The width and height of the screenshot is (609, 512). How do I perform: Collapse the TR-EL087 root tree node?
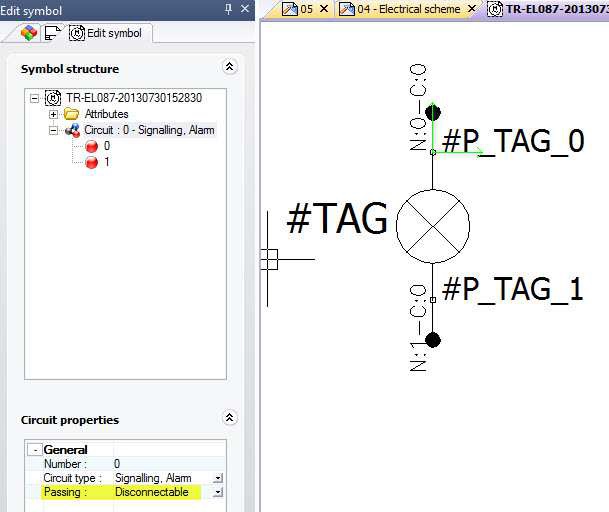click(x=35, y=98)
